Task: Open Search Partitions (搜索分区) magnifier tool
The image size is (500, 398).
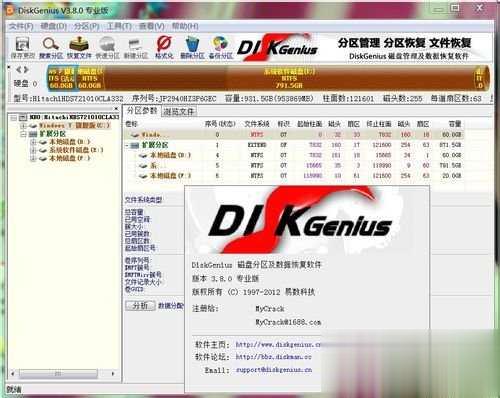Action: click(51, 48)
